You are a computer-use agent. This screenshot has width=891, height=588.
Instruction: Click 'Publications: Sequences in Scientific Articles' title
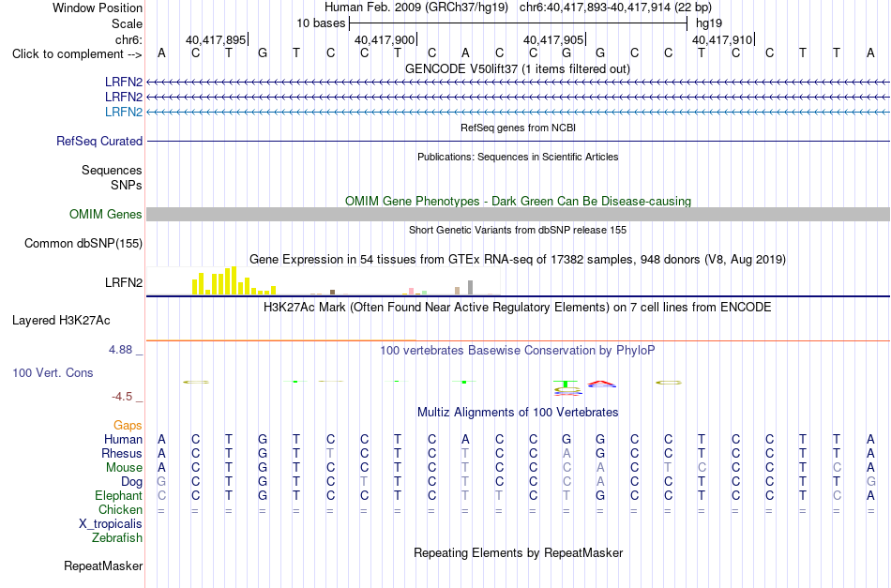(x=518, y=157)
